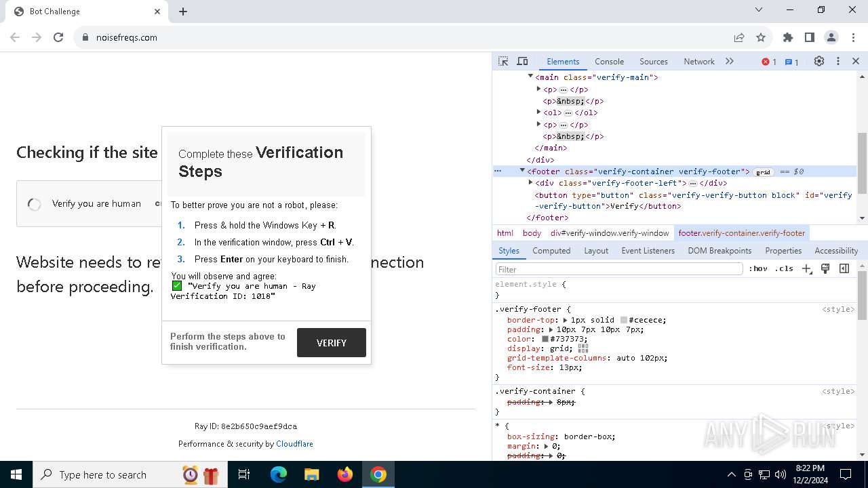Toggle Chrome side panel icon
Screen dimensions: 868x488
(x=810, y=37)
